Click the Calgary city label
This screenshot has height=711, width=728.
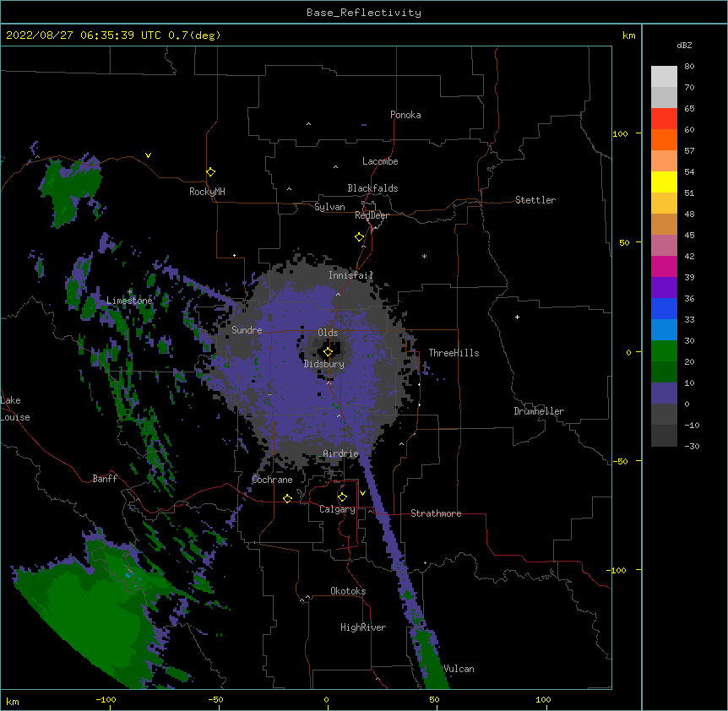point(337,509)
